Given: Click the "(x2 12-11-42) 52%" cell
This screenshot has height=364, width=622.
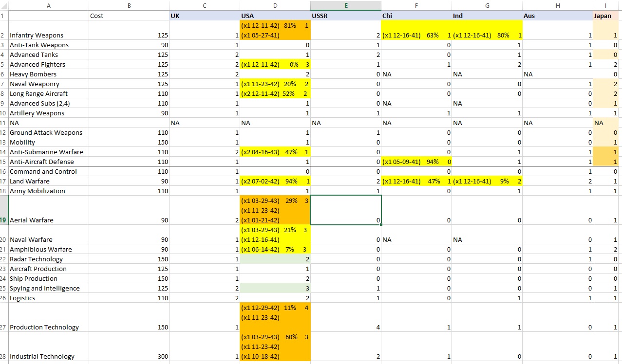Looking at the screenshot, I should [x=275, y=93].
